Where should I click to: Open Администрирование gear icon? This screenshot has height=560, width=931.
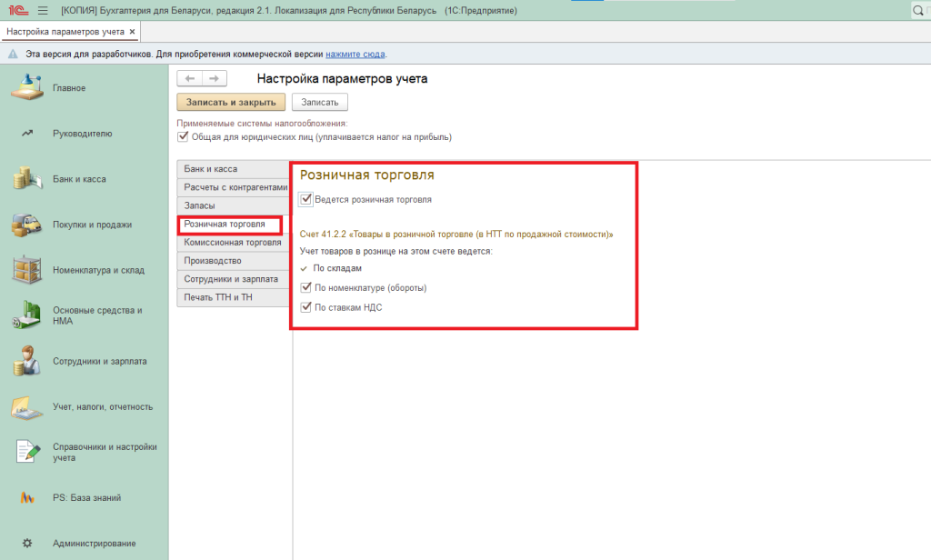pos(27,544)
